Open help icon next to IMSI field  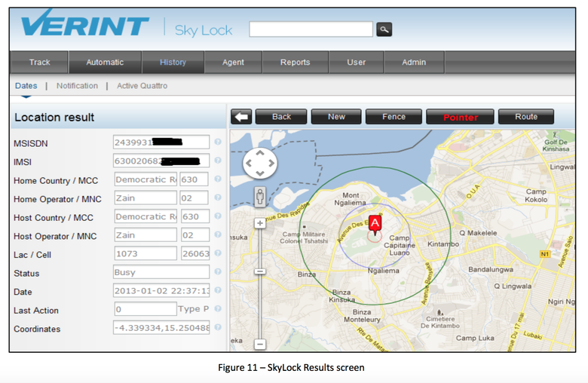point(218,161)
